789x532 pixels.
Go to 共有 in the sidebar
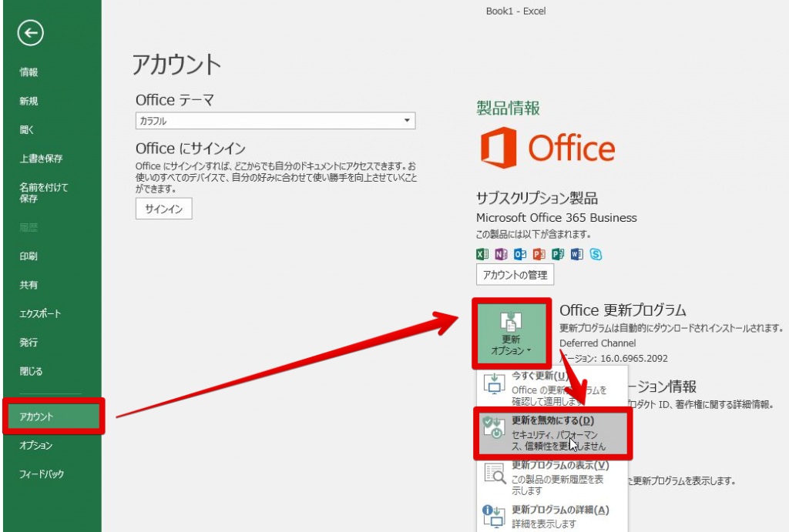29,285
